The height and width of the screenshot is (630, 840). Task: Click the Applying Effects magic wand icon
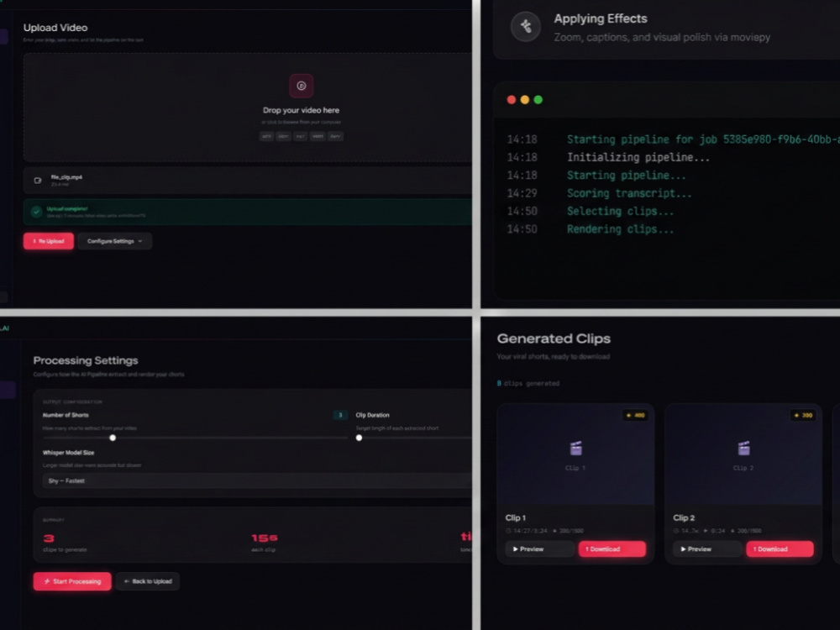526,26
